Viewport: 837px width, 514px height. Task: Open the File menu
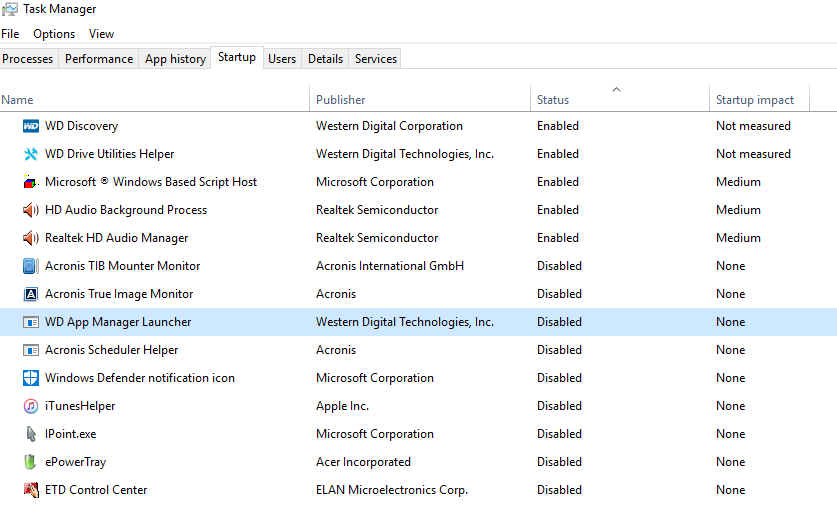tap(10, 34)
